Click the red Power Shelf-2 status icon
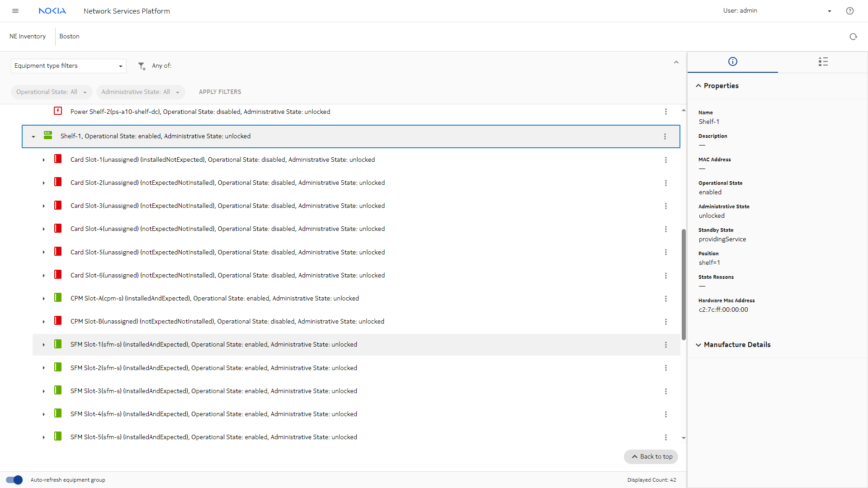 58,111
